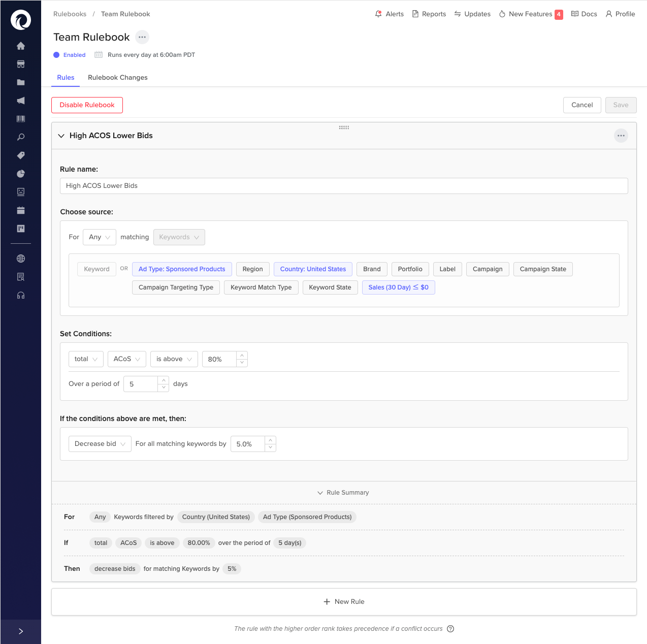Grab the rule drag handle dots
647x644 pixels.
point(344,127)
